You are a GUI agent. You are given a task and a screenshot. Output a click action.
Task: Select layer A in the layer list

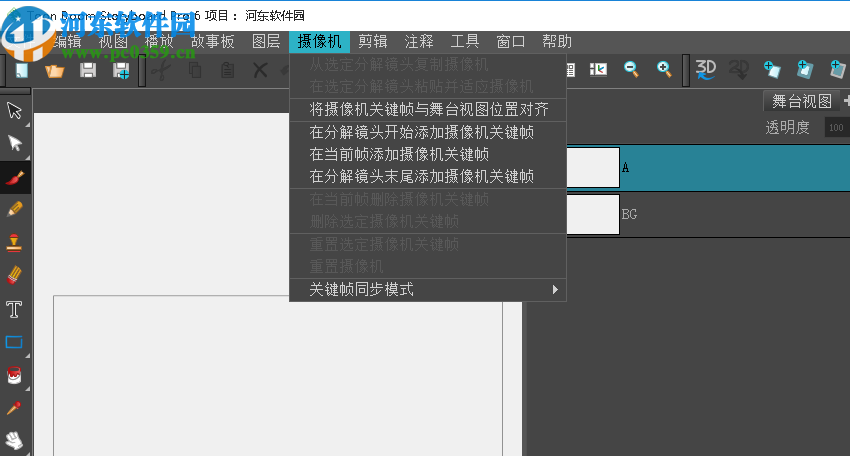coord(709,168)
